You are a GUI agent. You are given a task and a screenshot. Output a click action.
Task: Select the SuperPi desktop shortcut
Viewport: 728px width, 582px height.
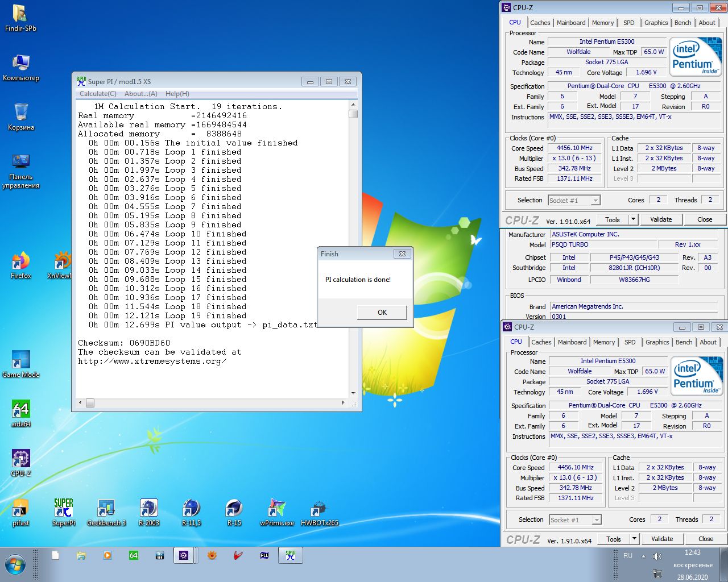(x=63, y=512)
